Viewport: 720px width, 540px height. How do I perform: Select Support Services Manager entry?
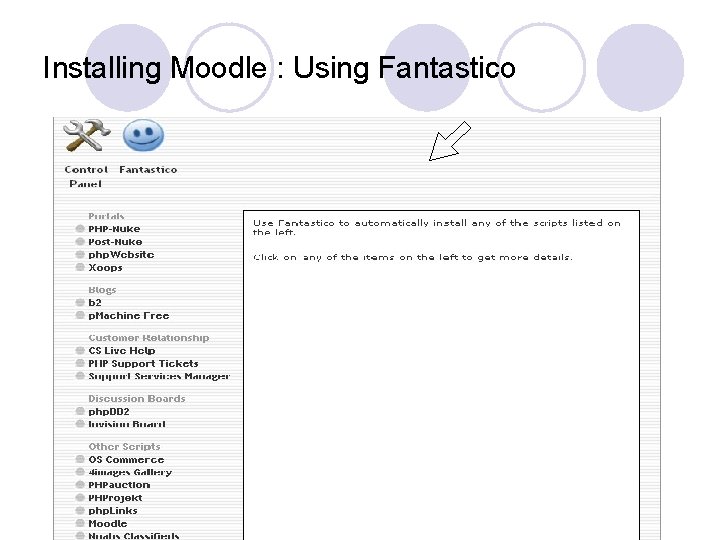pos(159,376)
